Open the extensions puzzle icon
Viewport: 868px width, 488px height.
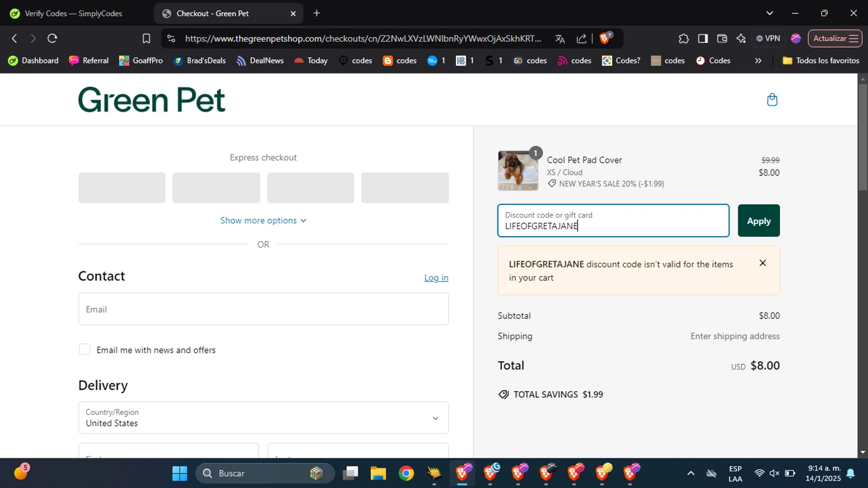click(683, 38)
